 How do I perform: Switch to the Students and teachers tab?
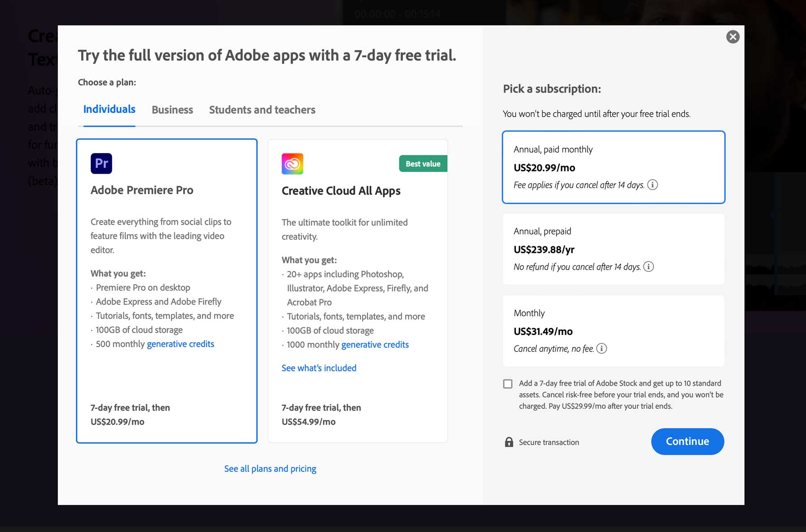coord(262,110)
